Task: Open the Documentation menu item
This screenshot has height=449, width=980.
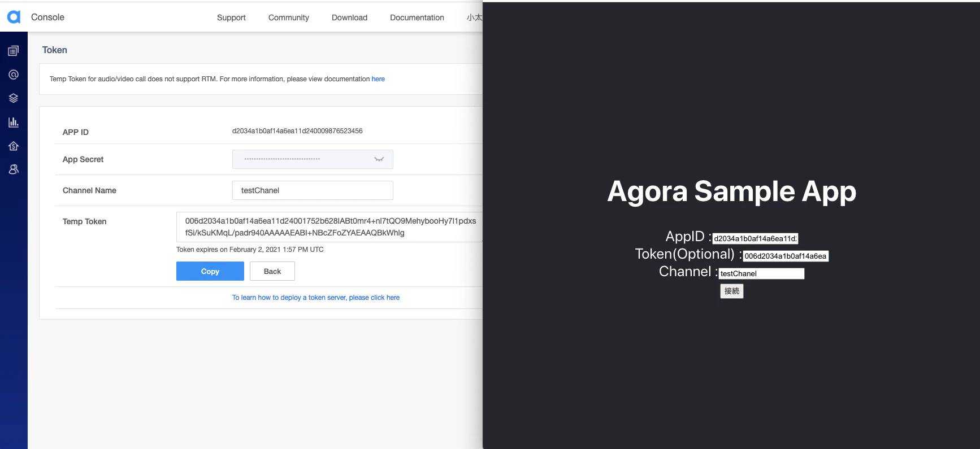Action: pyautogui.click(x=417, y=18)
